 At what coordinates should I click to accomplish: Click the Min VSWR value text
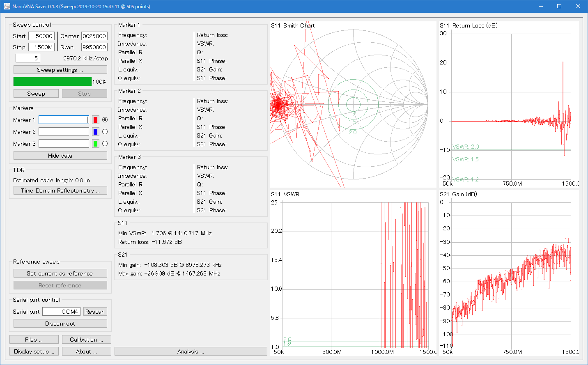[x=181, y=233]
